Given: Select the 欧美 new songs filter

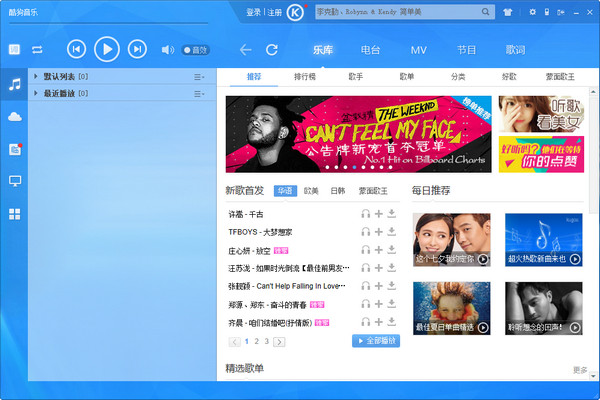Looking at the screenshot, I should click(x=311, y=191).
